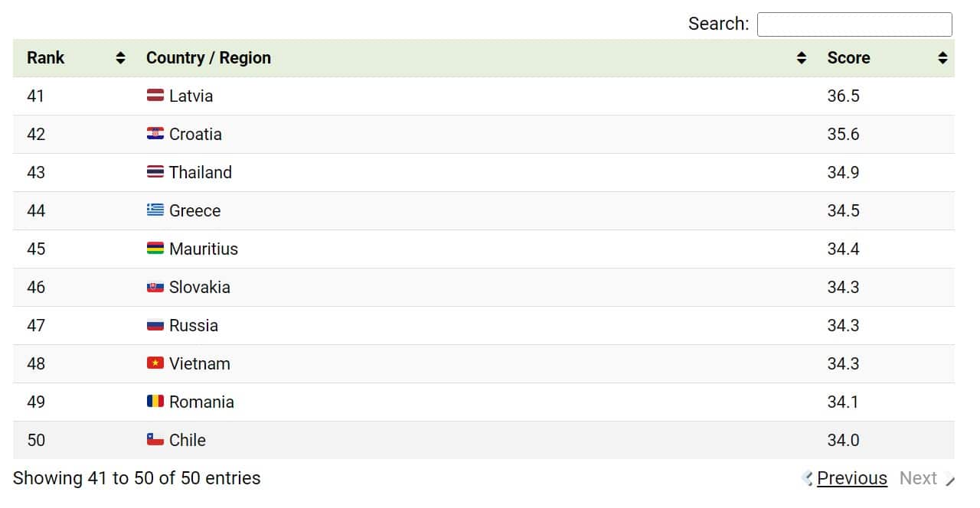Click the Russia flag icon

coord(155,325)
